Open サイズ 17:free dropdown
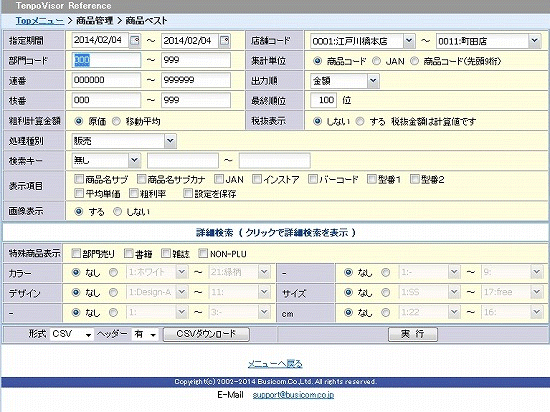This screenshot has width=550, height=412. pyautogui.click(x=512, y=292)
